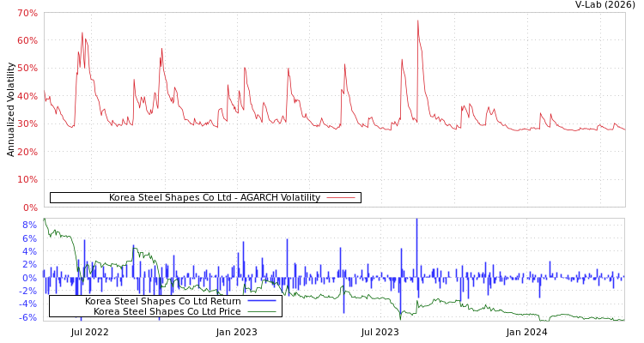Viewport: 644px width, 343px height.
Task: Click the highest red volatility spike
Action: pyautogui.click(x=418, y=21)
